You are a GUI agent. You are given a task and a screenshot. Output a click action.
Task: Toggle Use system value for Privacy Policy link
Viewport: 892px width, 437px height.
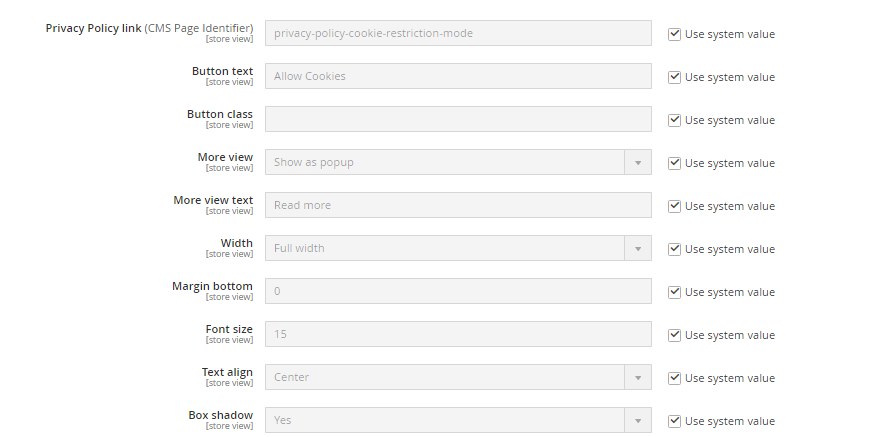675,34
